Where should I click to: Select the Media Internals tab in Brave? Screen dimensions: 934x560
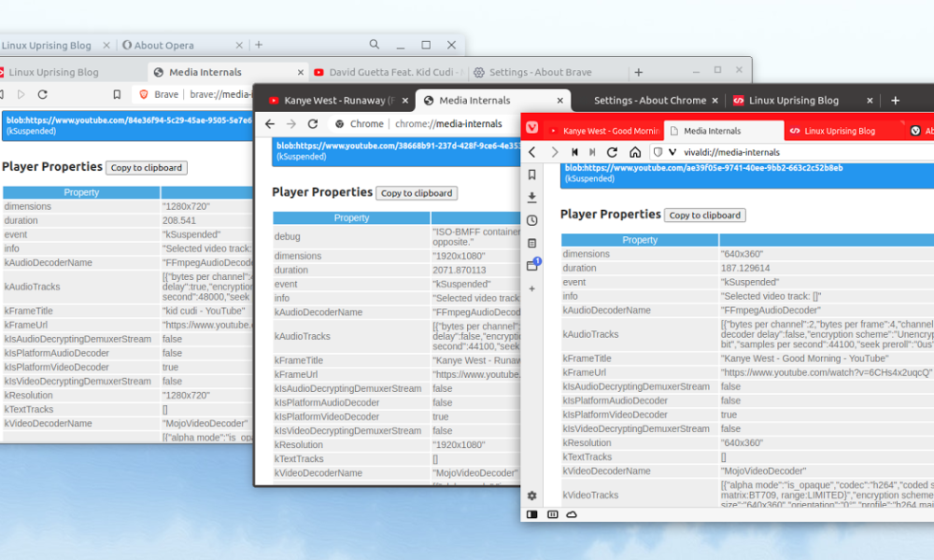[x=228, y=72]
